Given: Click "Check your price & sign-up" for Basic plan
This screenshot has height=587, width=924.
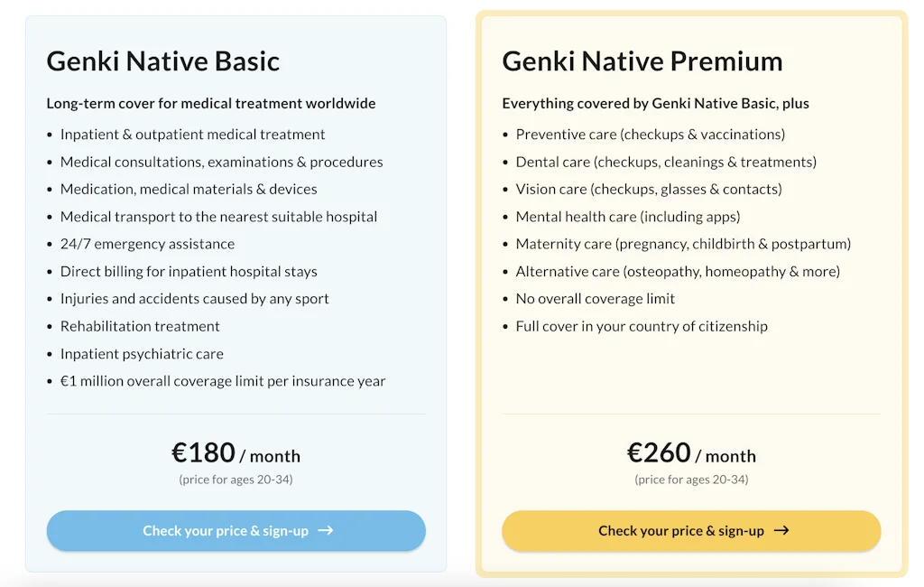Looking at the screenshot, I should (x=236, y=531).
